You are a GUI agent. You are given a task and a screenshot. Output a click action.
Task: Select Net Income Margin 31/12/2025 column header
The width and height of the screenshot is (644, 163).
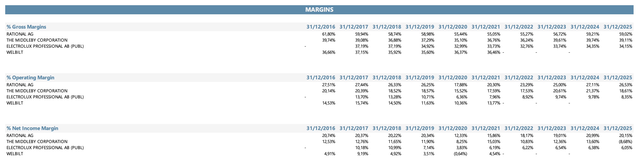618,128
